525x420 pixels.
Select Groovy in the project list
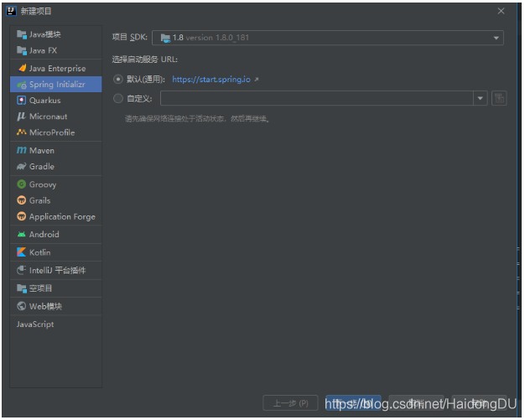pos(56,184)
